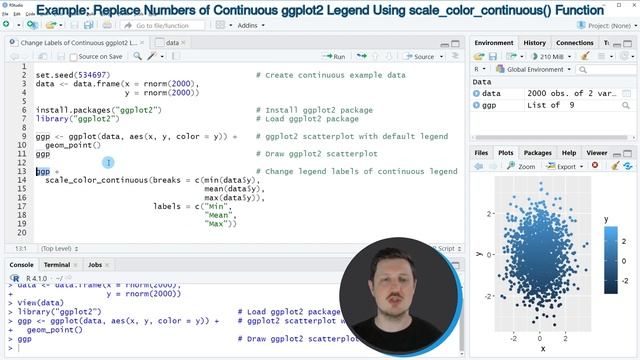
Task: Click the Compile report notebook icon
Action: pos(176,56)
